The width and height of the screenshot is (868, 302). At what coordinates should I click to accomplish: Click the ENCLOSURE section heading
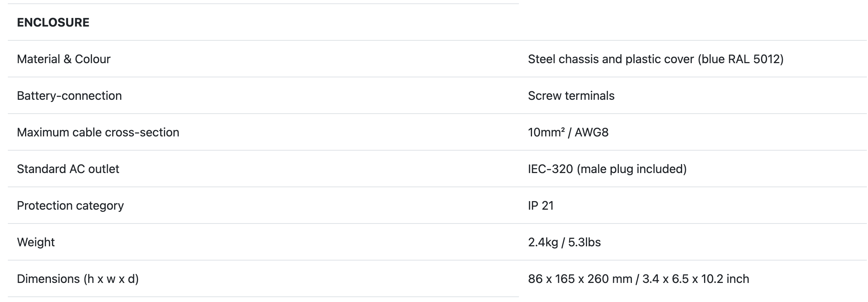click(53, 22)
